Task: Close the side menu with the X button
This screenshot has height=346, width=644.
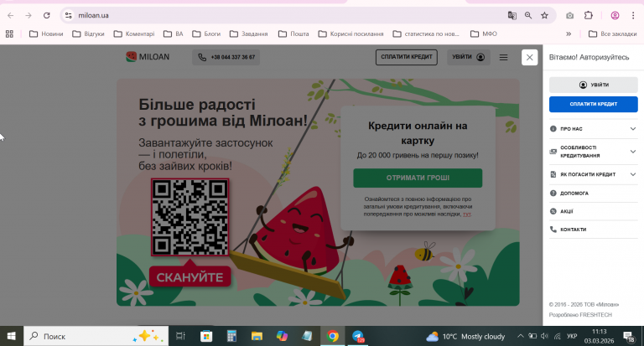Action: (x=529, y=58)
